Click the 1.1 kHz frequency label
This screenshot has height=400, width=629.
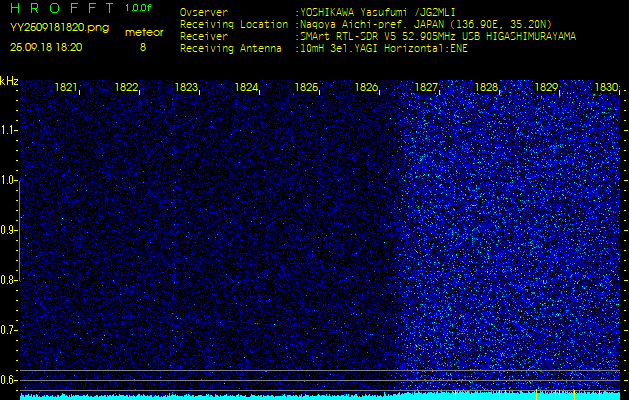point(9,130)
